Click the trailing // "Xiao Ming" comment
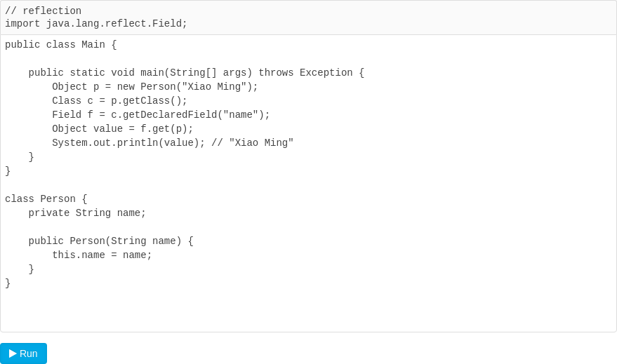617x364 pixels. (x=253, y=143)
